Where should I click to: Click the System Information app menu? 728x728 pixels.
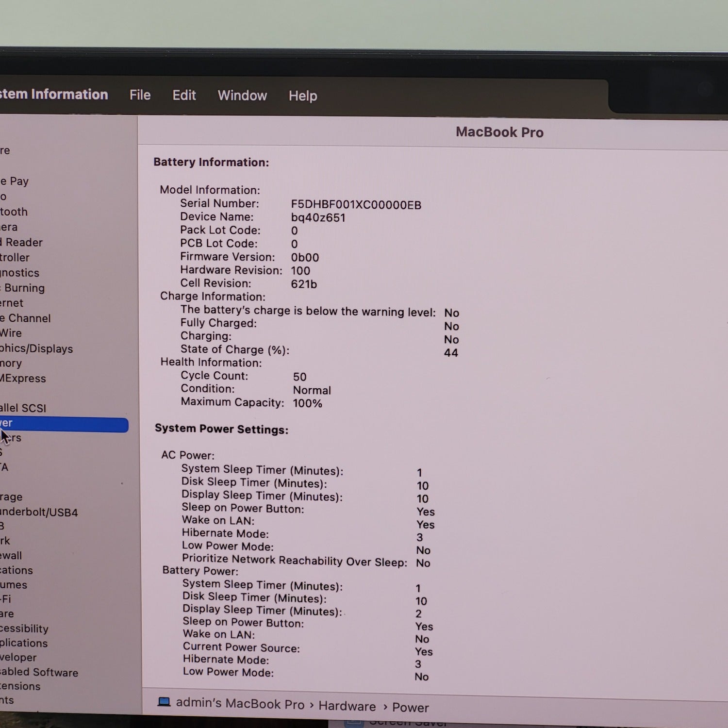53,94
